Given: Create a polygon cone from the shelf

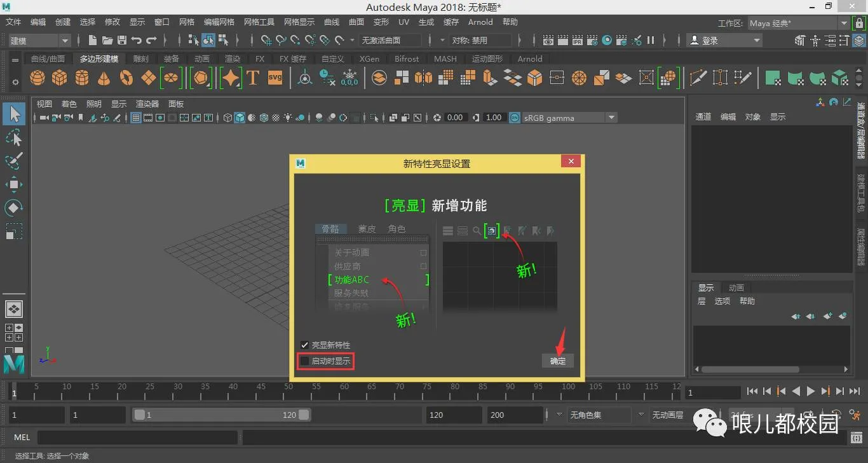Looking at the screenshot, I should click(104, 78).
